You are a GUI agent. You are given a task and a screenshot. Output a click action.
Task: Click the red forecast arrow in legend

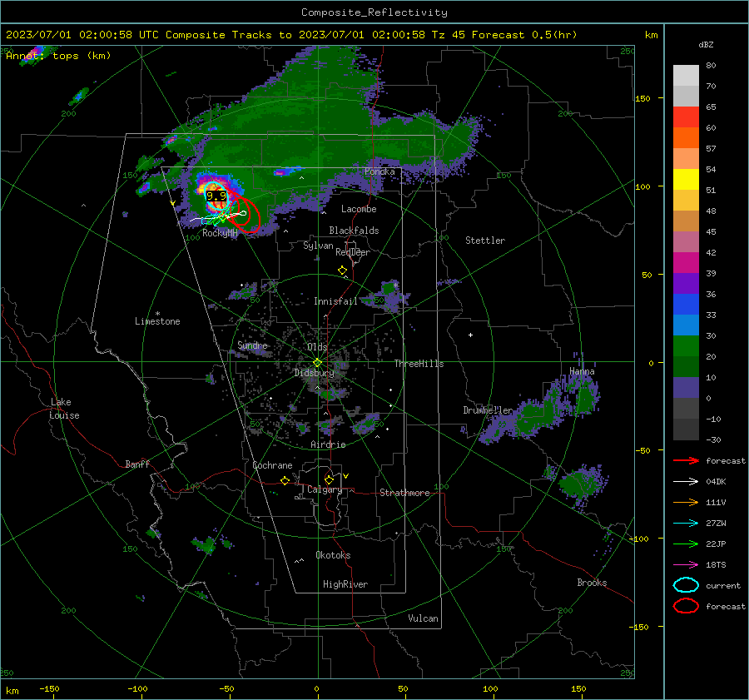point(686,460)
